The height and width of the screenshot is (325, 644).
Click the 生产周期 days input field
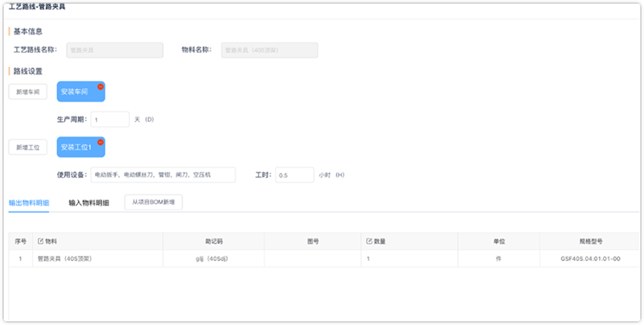pos(110,119)
